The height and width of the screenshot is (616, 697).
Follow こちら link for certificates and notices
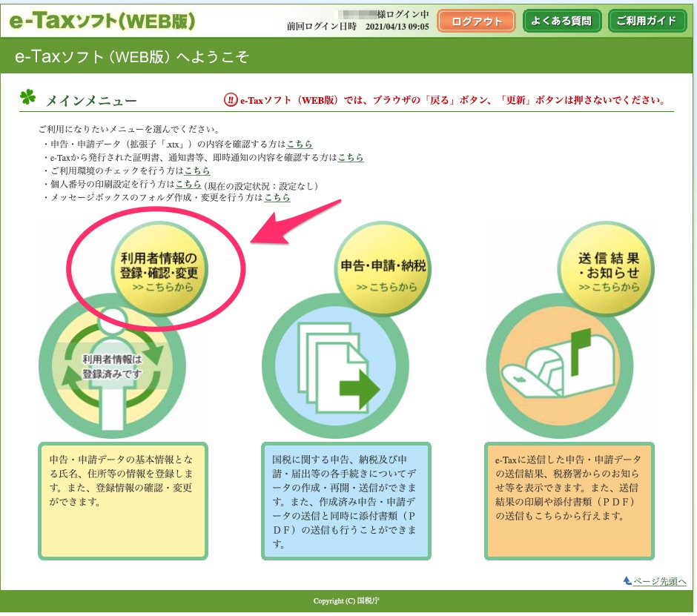pyautogui.click(x=350, y=157)
